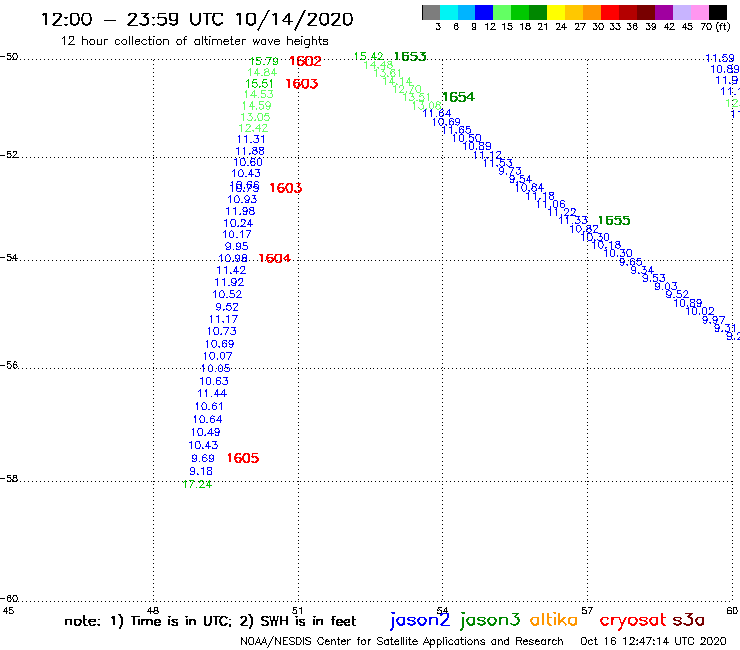Select the green time label 1654
740x650 pixels.
[459, 97]
